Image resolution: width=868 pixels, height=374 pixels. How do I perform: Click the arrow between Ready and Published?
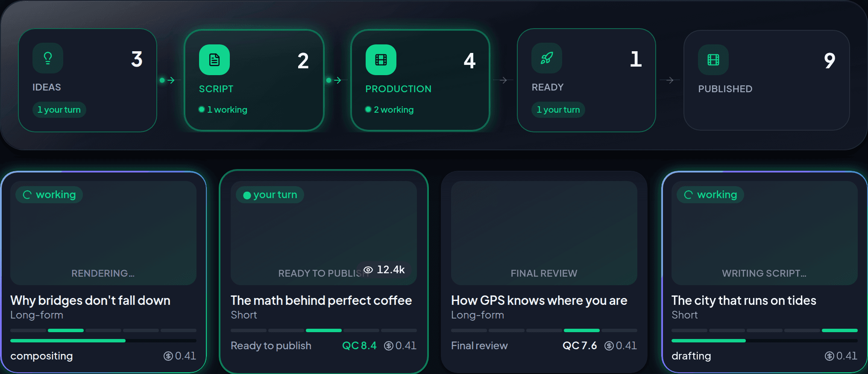(670, 80)
